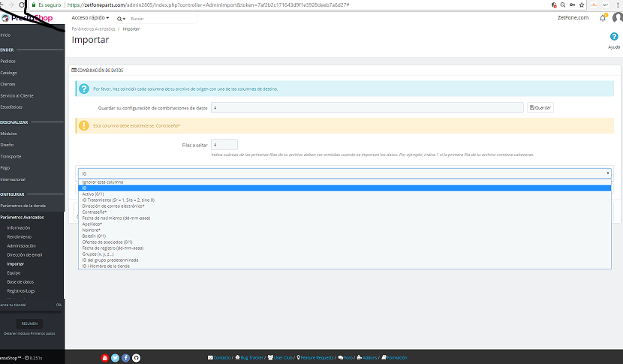Image resolution: width=623 pixels, height=364 pixels.
Task: Select 'ID / Nombre de la tienda' option
Action: coord(345,266)
